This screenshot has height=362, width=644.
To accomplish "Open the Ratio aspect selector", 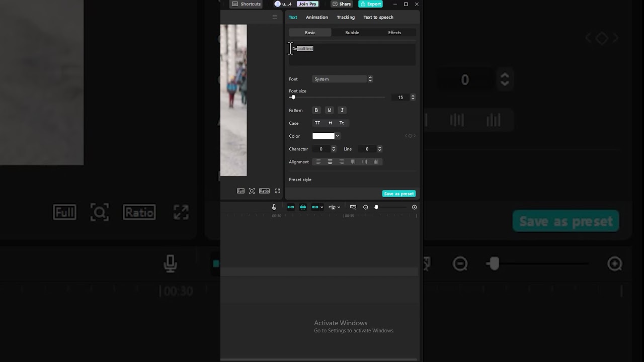I will [264, 191].
